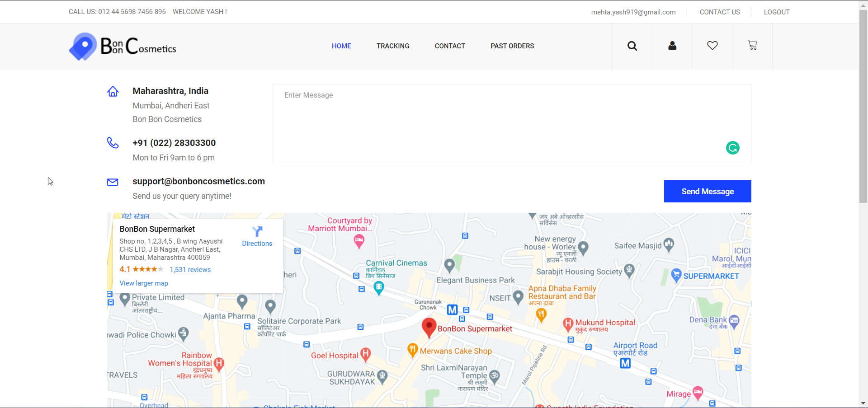Select the red BonBon Supermarket map pin
Image resolution: width=868 pixels, height=408 pixels.
click(429, 327)
